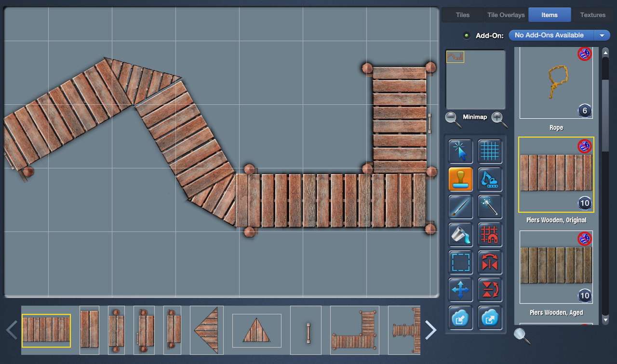
Task: Toggle the dice icon on Piers Wooden, Aged
Action: pyautogui.click(x=584, y=239)
